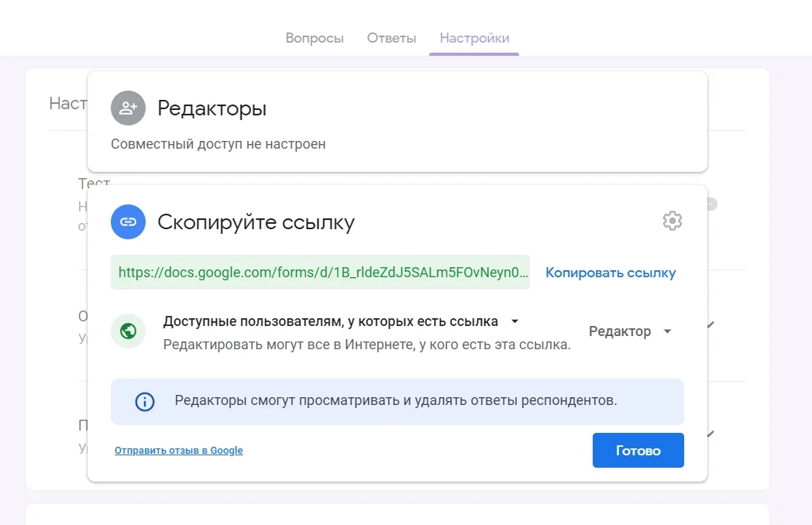Image resolution: width=812 pixels, height=525 pixels.
Task: Click the add-editors person icon
Action: click(x=128, y=108)
